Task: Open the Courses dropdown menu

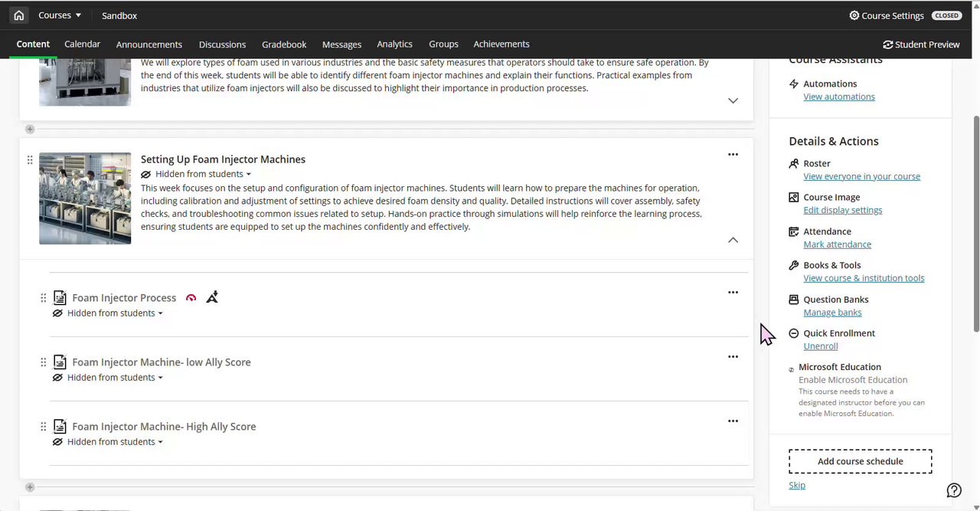Action: coord(60,15)
